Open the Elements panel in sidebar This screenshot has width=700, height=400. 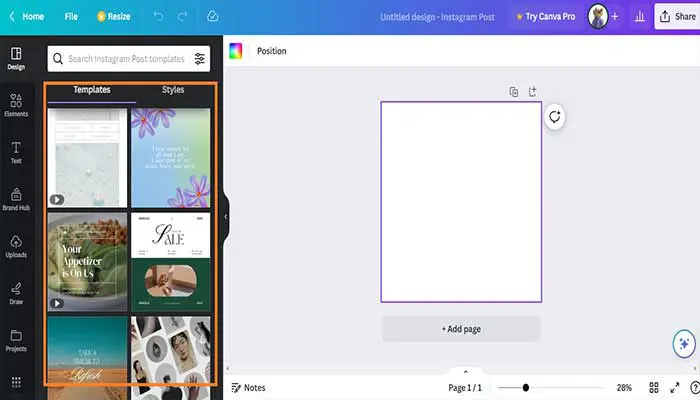tap(16, 104)
